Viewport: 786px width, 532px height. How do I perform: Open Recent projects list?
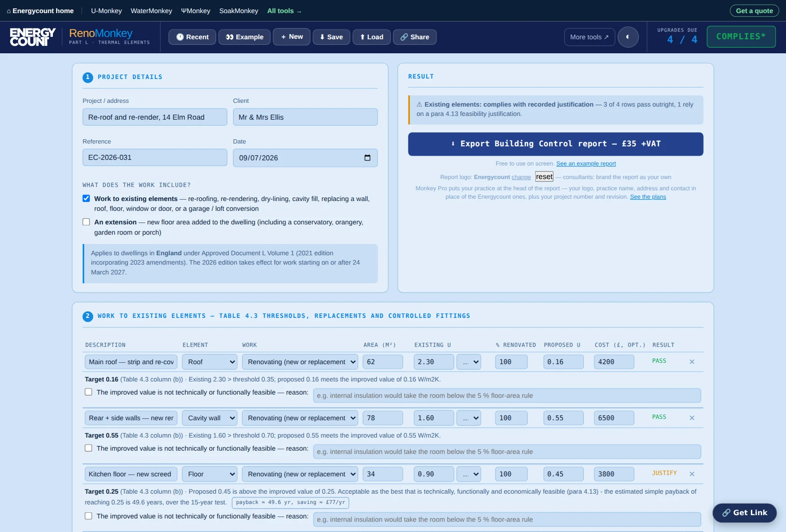(192, 37)
